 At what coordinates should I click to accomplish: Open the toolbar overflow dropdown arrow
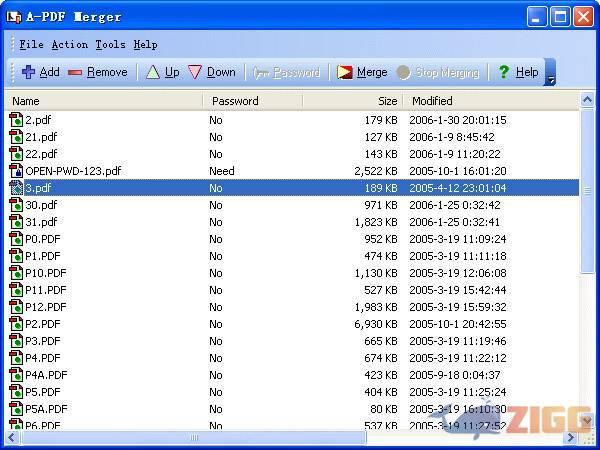pos(550,72)
